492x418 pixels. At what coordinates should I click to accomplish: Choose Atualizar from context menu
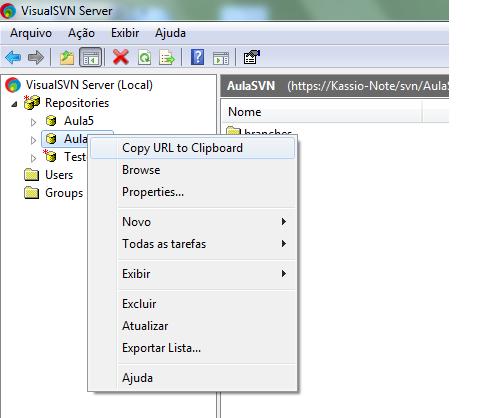pyautogui.click(x=192, y=326)
